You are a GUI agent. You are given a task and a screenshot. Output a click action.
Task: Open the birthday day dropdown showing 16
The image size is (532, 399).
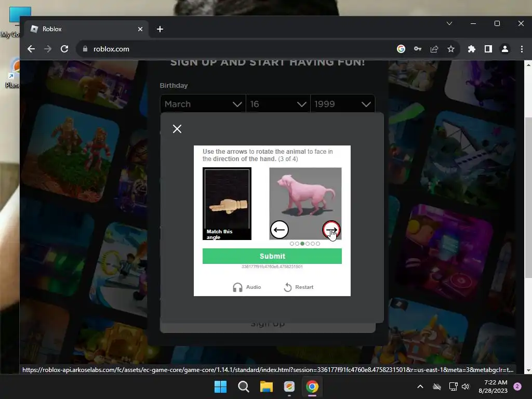click(278, 104)
